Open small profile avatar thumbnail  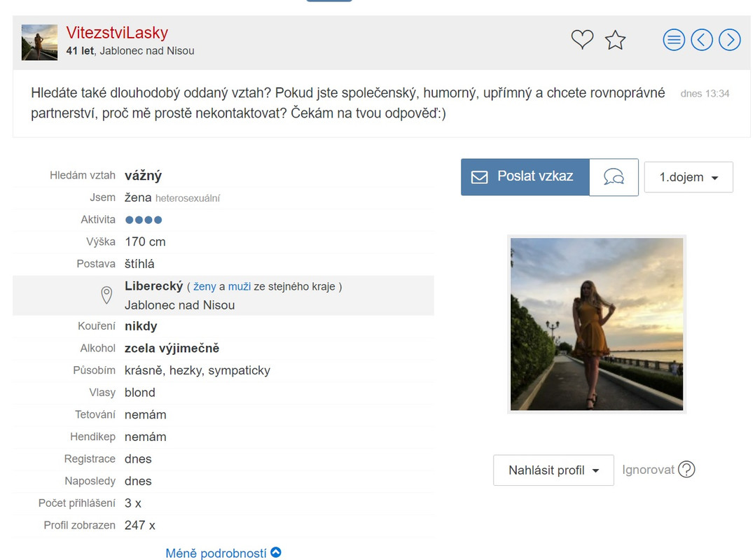[x=39, y=42]
